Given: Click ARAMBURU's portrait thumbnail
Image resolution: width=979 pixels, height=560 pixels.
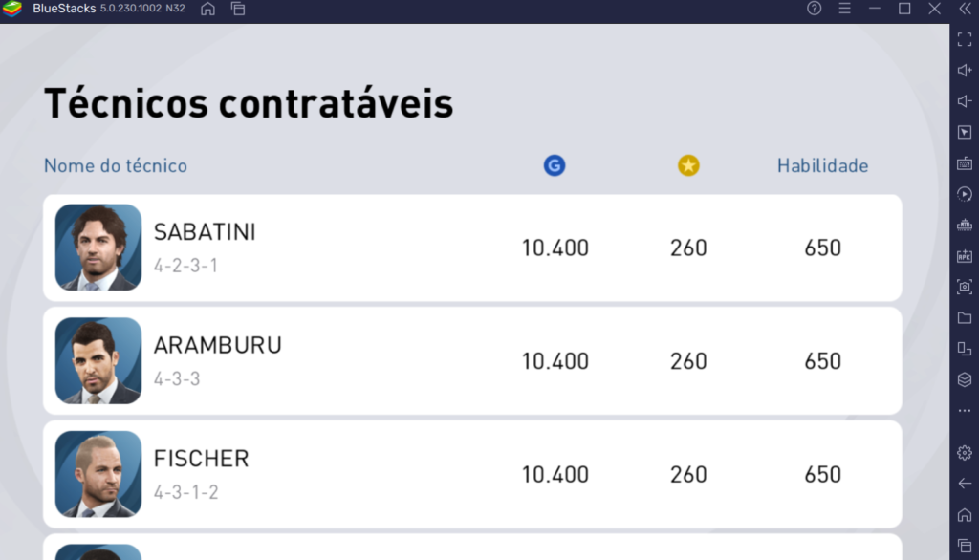Looking at the screenshot, I should (98, 360).
